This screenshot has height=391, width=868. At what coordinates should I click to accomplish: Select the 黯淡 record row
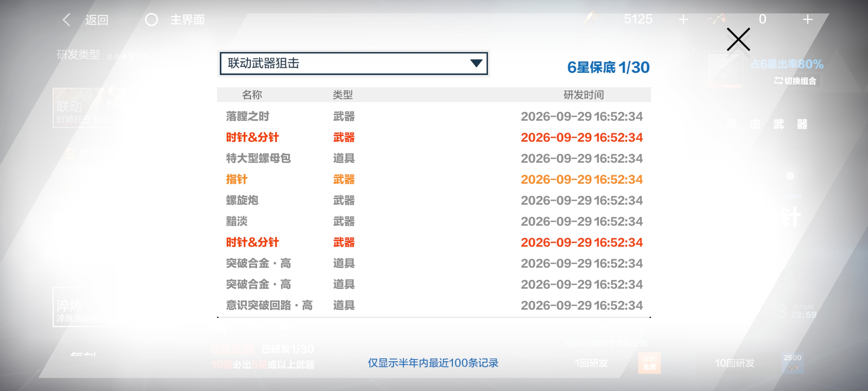(434, 221)
